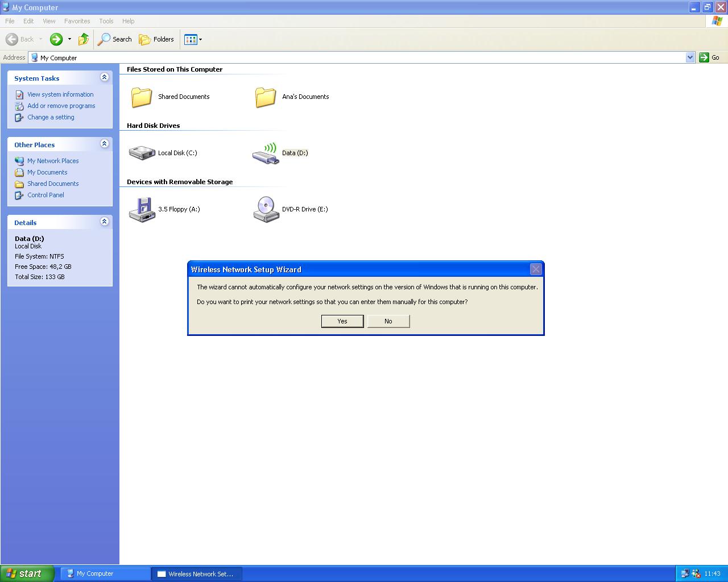Click Yes in the wizard dialog
Image resolution: width=728 pixels, height=582 pixels.
pos(342,321)
